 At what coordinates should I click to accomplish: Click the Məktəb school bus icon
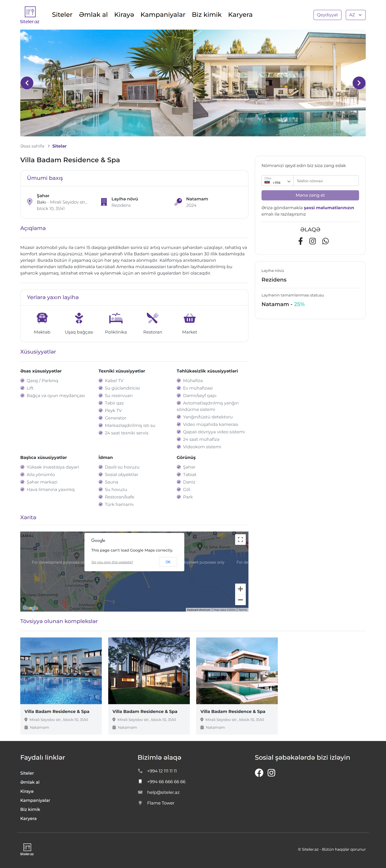(x=42, y=318)
